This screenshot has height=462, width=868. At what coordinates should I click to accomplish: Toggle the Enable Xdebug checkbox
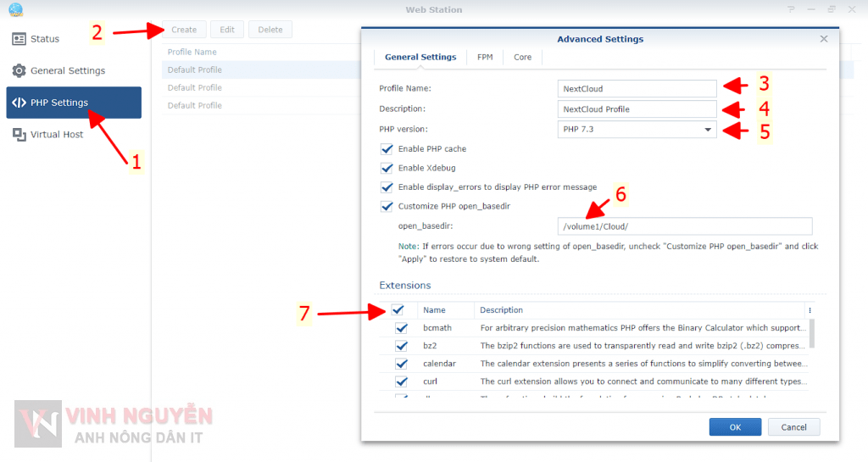click(387, 168)
